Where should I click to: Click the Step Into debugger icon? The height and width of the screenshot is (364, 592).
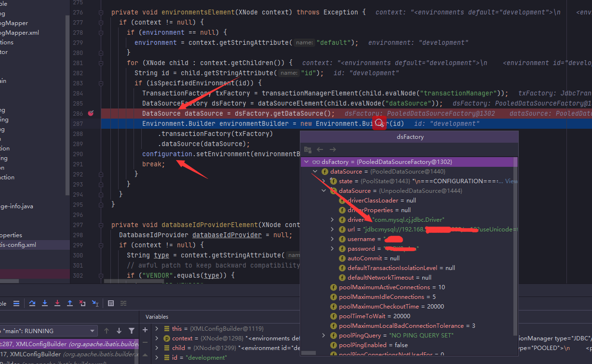click(45, 303)
